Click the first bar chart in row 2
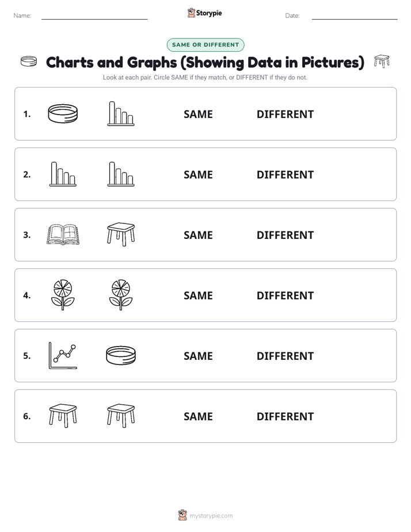411x532 pixels. (63, 174)
